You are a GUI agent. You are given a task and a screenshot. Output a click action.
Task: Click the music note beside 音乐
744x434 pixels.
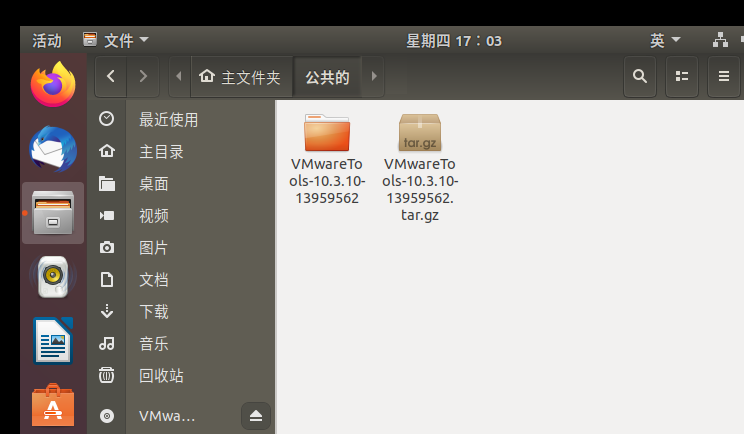(x=107, y=343)
